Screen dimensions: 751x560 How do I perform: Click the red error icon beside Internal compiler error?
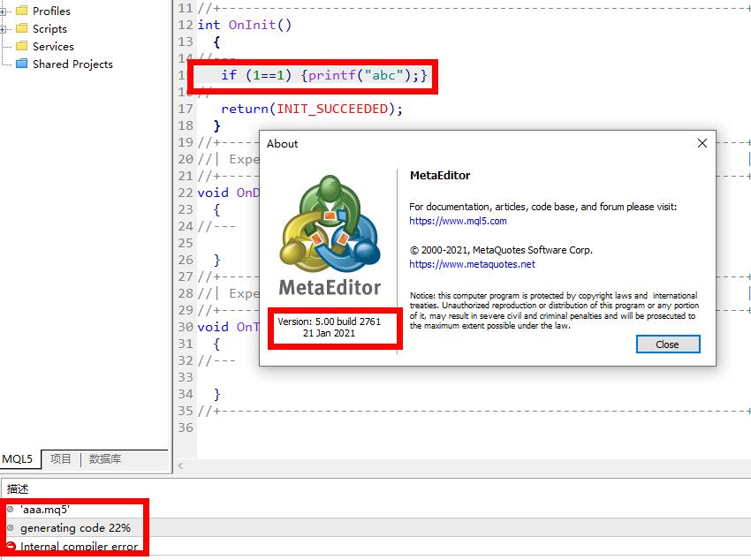click(x=10, y=547)
